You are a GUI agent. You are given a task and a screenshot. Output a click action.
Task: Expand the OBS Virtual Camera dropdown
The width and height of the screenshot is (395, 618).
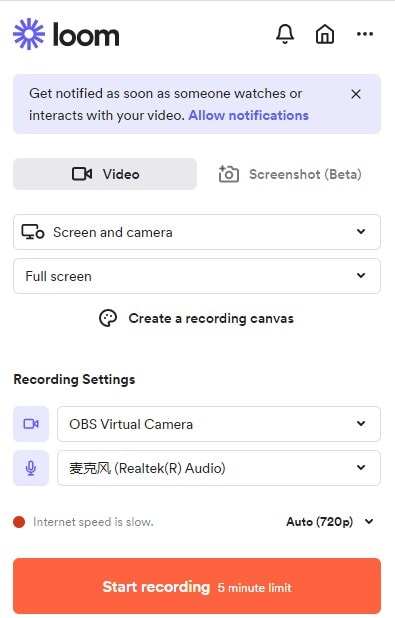click(x=219, y=424)
